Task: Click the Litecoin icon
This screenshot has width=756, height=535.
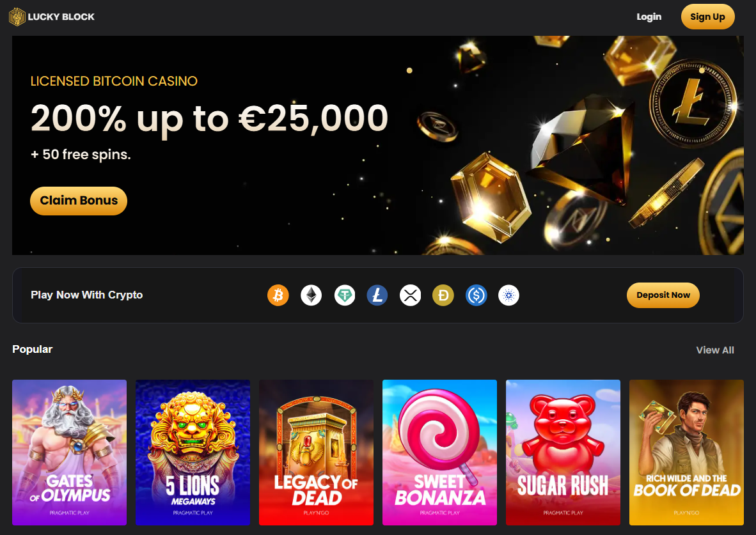Action: (x=377, y=295)
